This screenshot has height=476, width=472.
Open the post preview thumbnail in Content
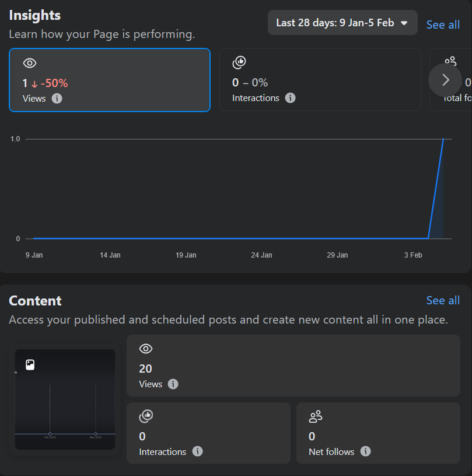coord(65,399)
